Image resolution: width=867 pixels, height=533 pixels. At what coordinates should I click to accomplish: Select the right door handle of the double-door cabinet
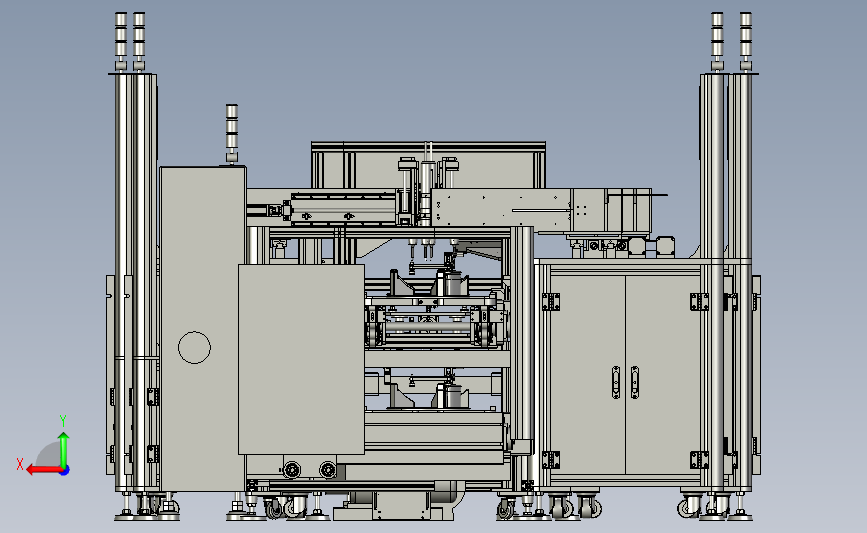tap(635, 382)
